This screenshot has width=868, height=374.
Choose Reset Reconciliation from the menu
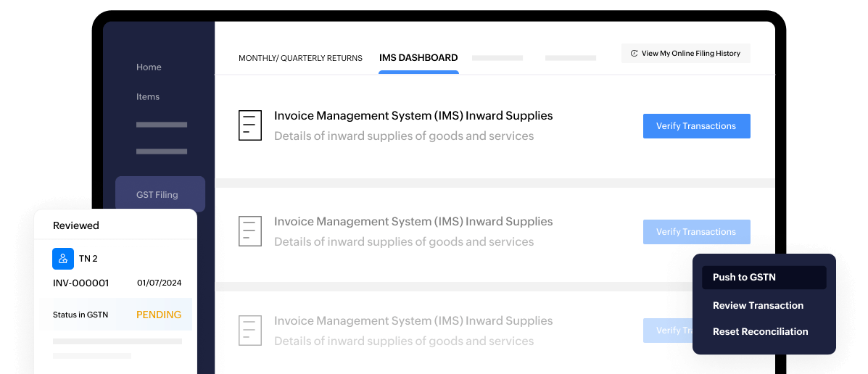pos(760,332)
